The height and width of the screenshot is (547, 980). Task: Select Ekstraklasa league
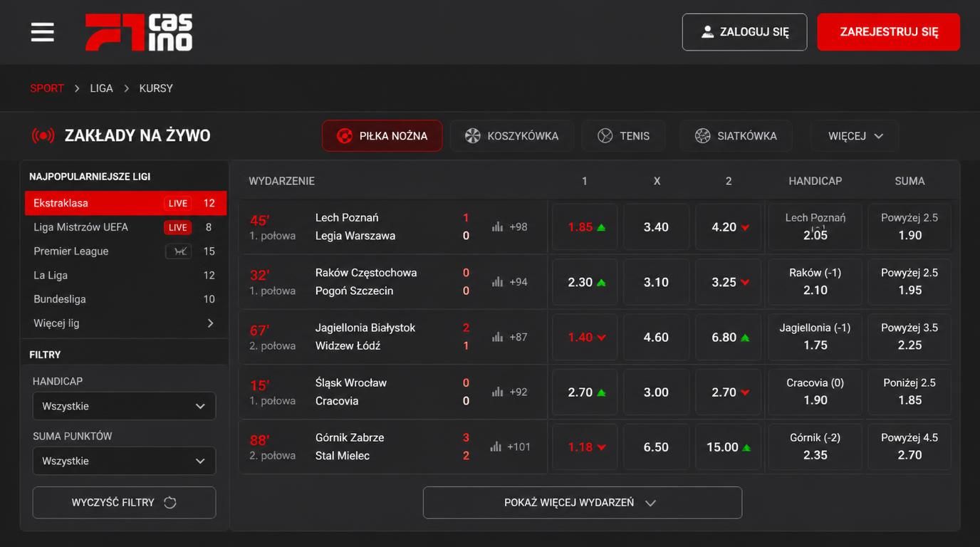125,203
